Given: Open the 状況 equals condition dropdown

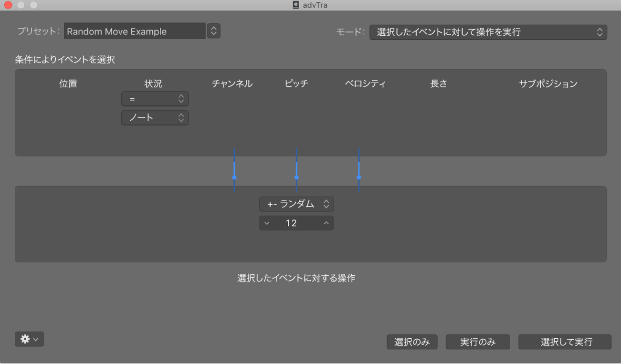Looking at the screenshot, I should (x=155, y=99).
